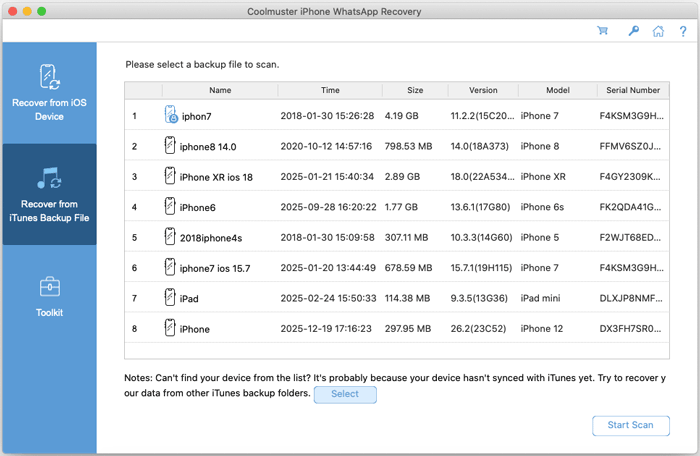The height and width of the screenshot is (456, 700).
Task: Click the iTunes music note icon
Action: click(49, 178)
